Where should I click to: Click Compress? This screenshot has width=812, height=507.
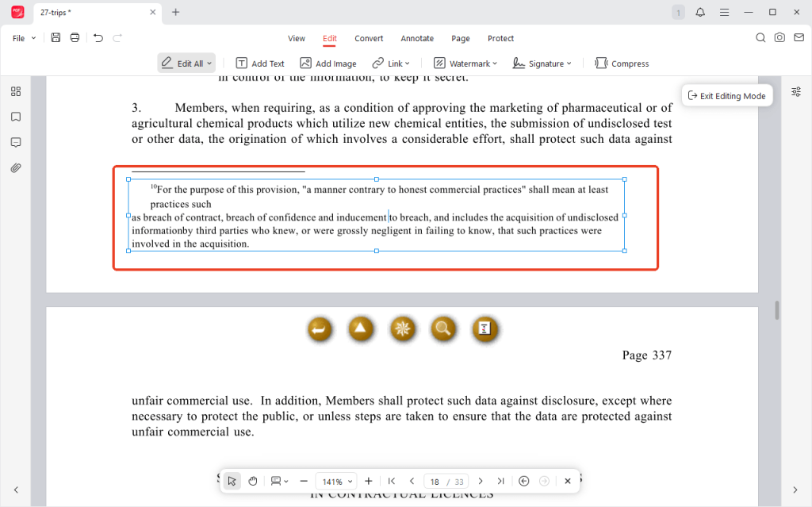point(622,63)
